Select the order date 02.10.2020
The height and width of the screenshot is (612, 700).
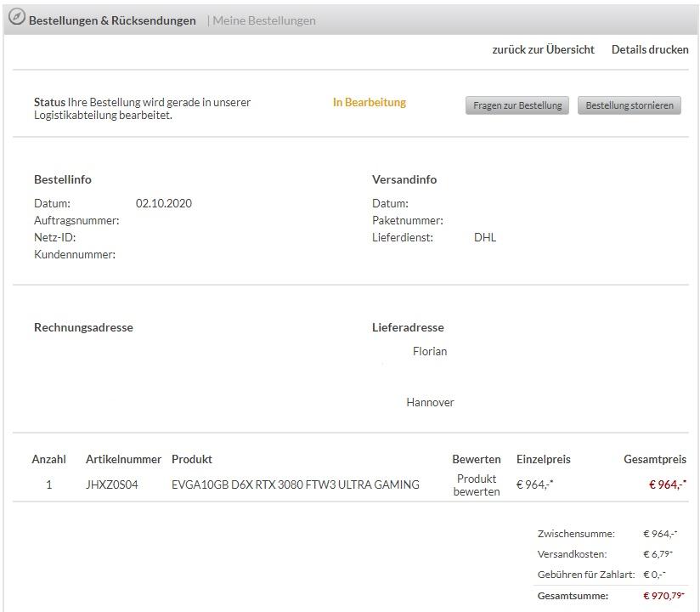163,203
